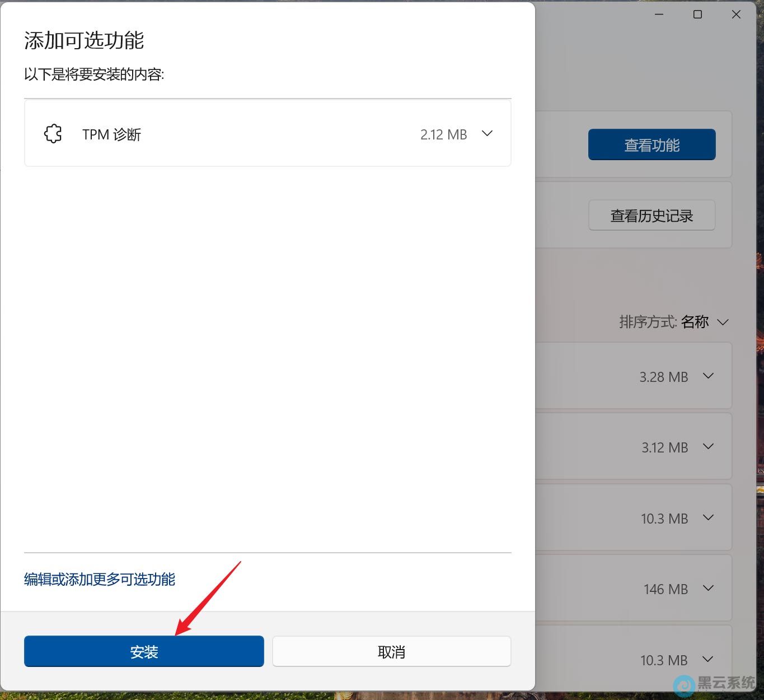Click the TPM 诊断 puzzle piece icon

pos(53,133)
